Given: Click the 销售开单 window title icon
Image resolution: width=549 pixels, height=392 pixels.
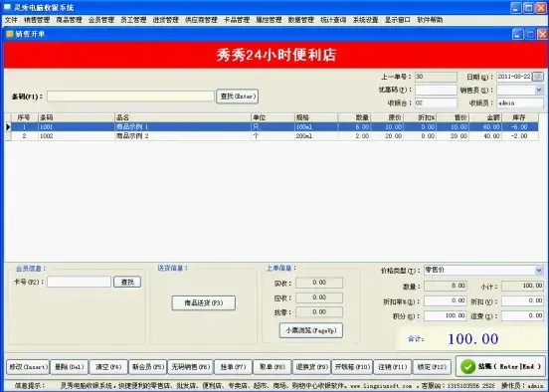Looking at the screenshot, I should tap(10, 34).
